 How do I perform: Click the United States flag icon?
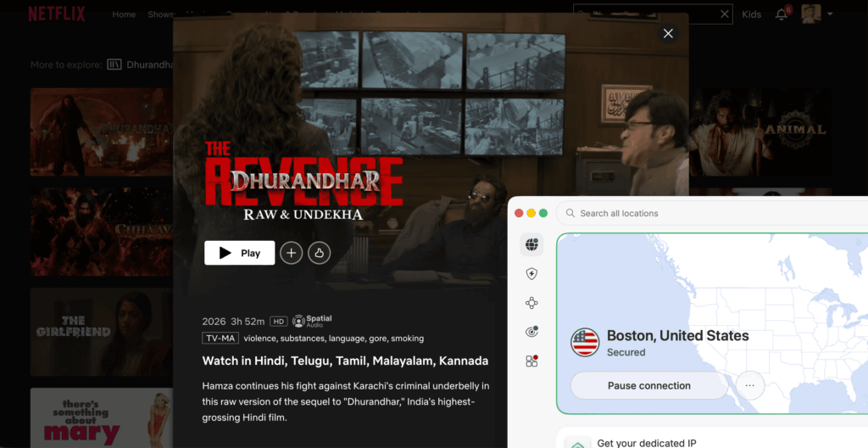585,342
